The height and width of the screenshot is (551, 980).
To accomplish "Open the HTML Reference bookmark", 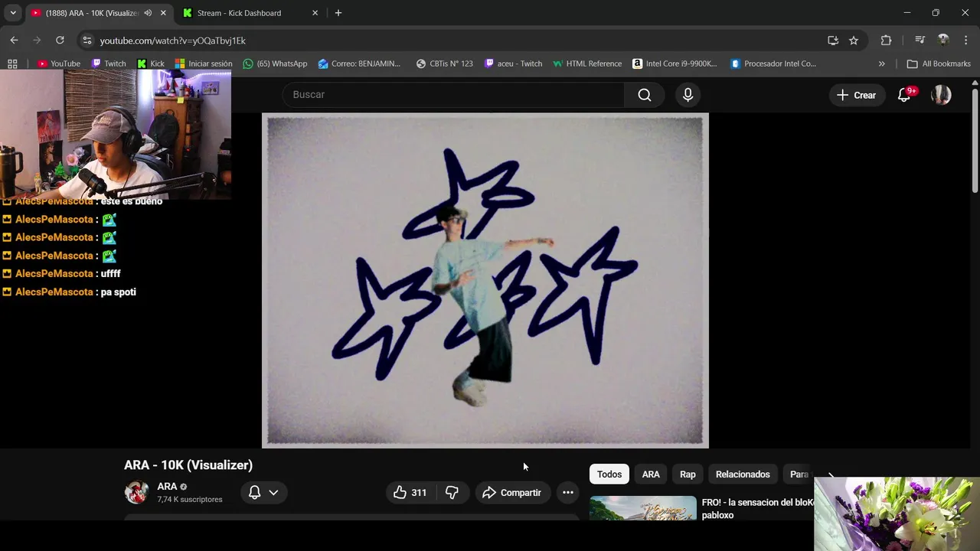I will click(587, 64).
